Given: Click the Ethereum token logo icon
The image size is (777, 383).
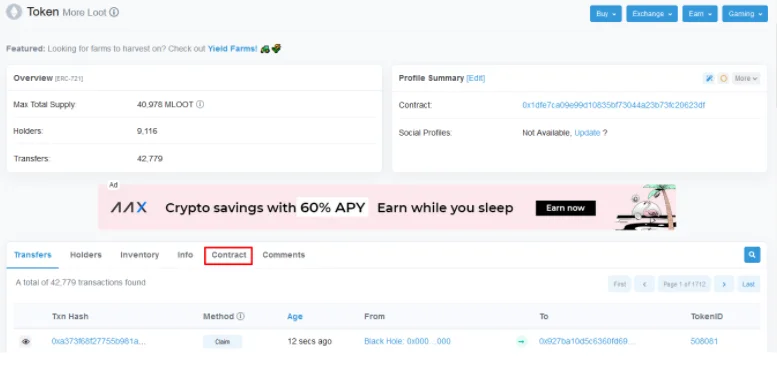Looking at the screenshot, I should (14, 12).
